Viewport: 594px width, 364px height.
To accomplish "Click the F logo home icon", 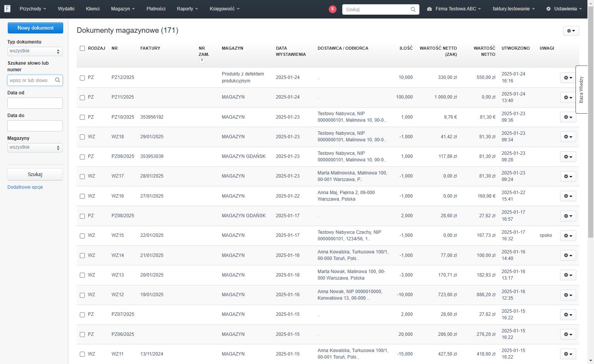I will pos(7,8).
